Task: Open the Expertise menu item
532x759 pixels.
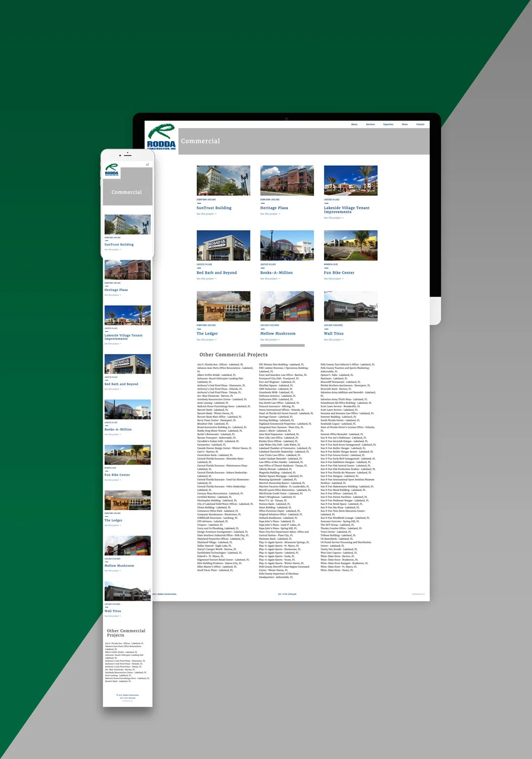Action: (x=388, y=124)
